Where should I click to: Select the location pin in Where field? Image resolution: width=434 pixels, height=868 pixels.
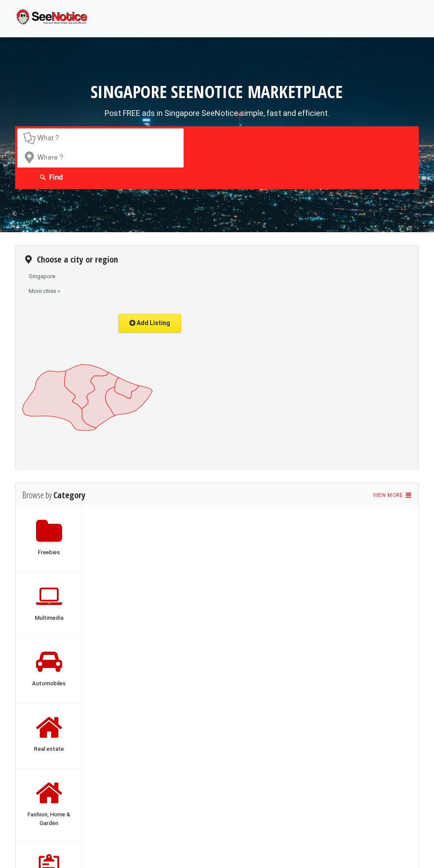(x=29, y=157)
